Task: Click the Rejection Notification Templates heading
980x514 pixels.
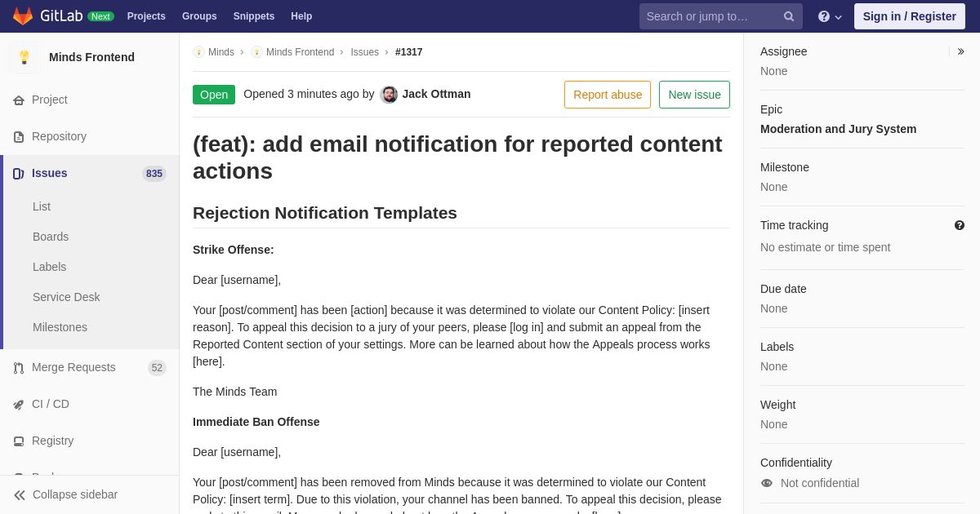Action: point(325,213)
